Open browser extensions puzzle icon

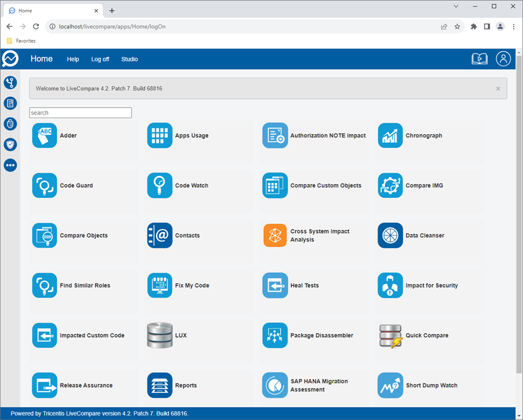click(473, 27)
